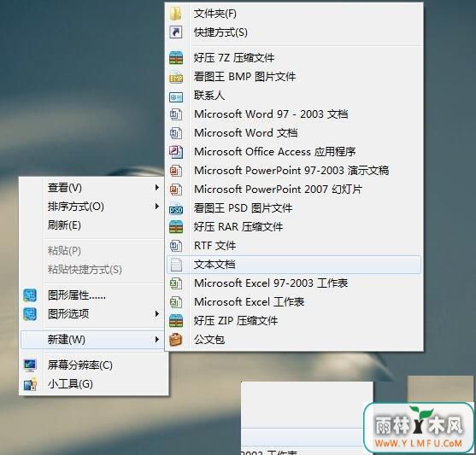Click the icon beside Microsoft Excel 工作表

[176, 302]
